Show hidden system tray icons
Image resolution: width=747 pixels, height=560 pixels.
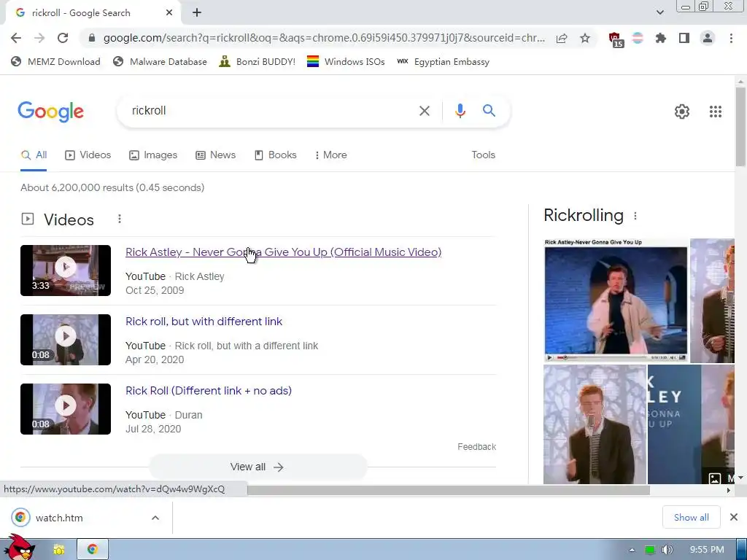(x=632, y=550)
